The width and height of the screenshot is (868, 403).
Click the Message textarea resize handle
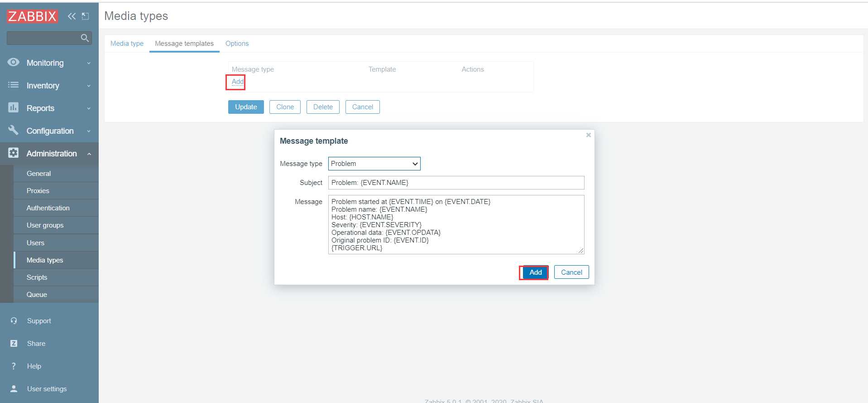[581, 250]
